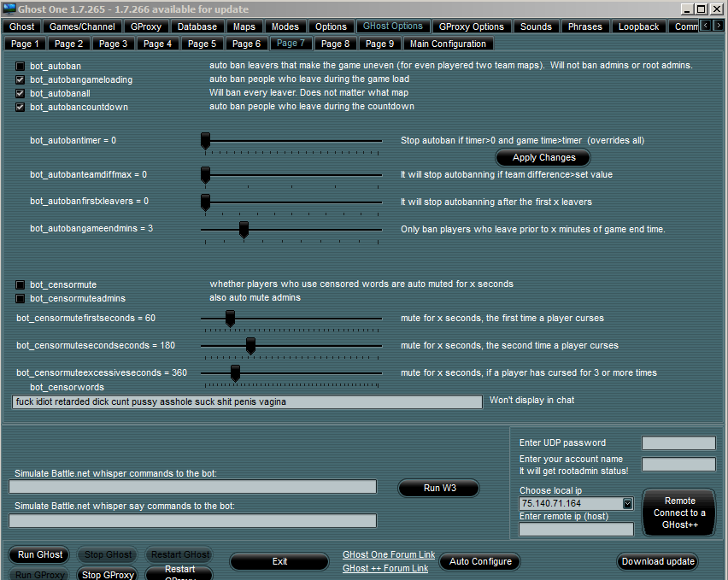The image size is (728, 580).
Task: Enable bot_censormute checkbox
Action: click(x=20, y=284)
